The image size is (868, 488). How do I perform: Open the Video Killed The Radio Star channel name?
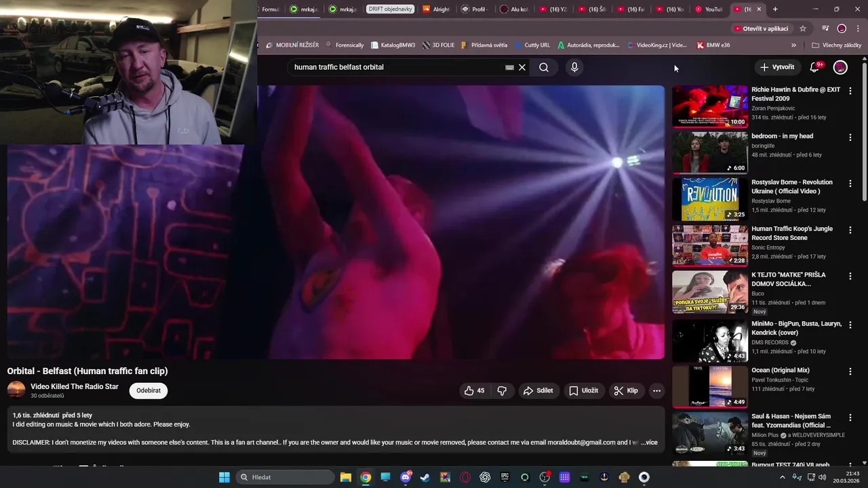point(75,386)
